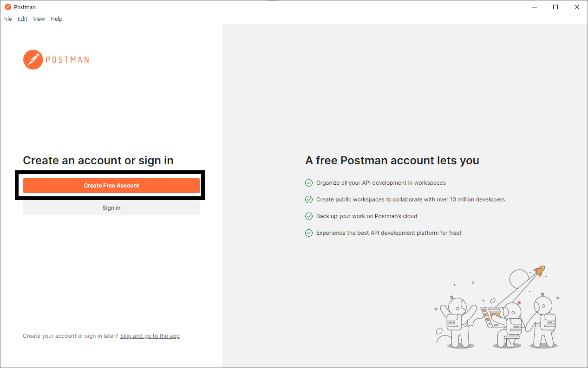
Task: Open the File menu
Action: [x=7, y=19]
